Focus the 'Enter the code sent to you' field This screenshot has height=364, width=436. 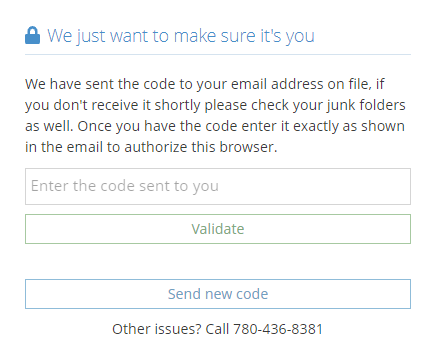click(218, 186)
